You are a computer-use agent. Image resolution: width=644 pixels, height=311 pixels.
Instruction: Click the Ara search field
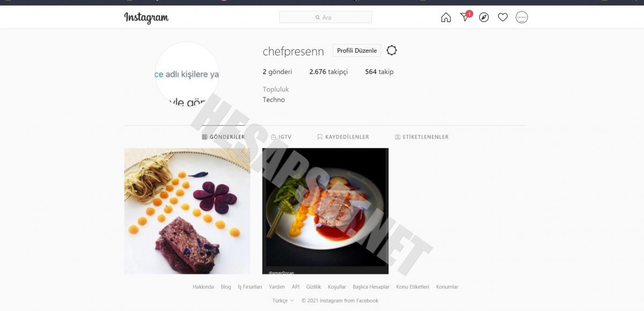tap(325, 17)
